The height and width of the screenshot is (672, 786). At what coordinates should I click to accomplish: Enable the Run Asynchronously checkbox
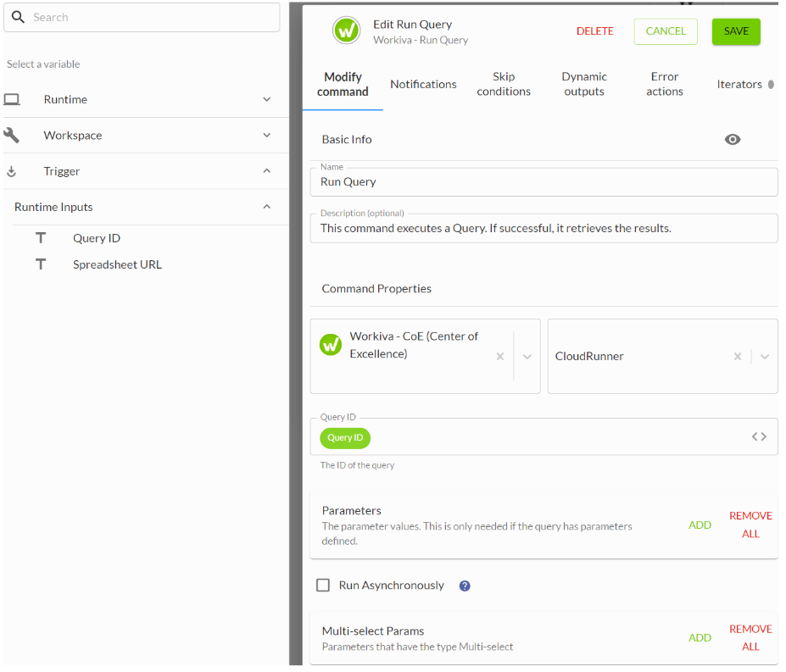[323, 586]
